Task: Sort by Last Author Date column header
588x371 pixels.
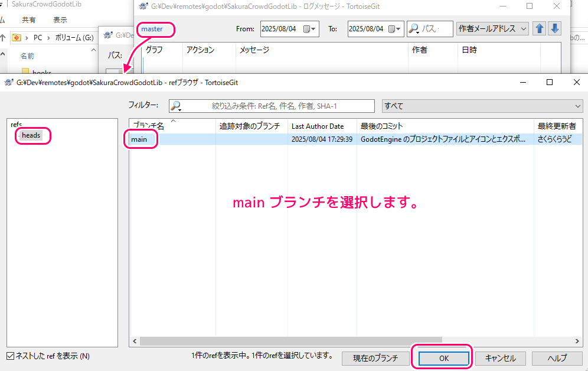Action: pyautogui.click(x=318, y=126)
